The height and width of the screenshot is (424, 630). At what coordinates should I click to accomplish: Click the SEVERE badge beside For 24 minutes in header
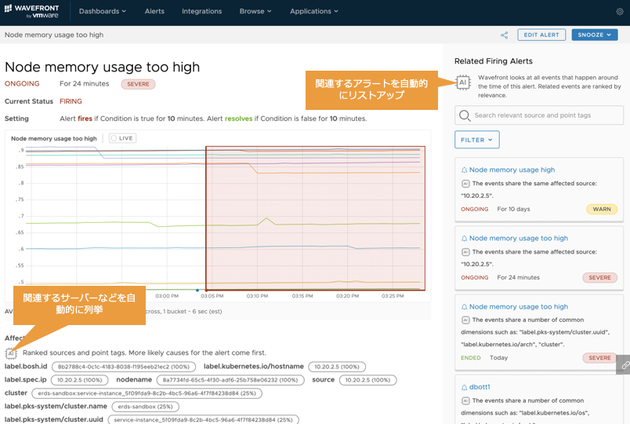coord(138,84)
